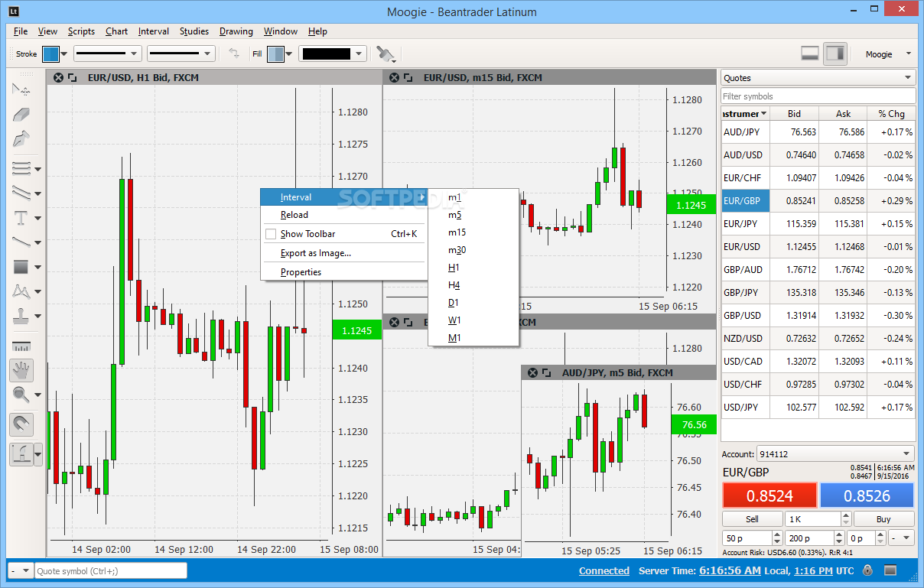Click the blue Stroke color swatch
The height and width of the screenshot is (588, 924).
50,54
